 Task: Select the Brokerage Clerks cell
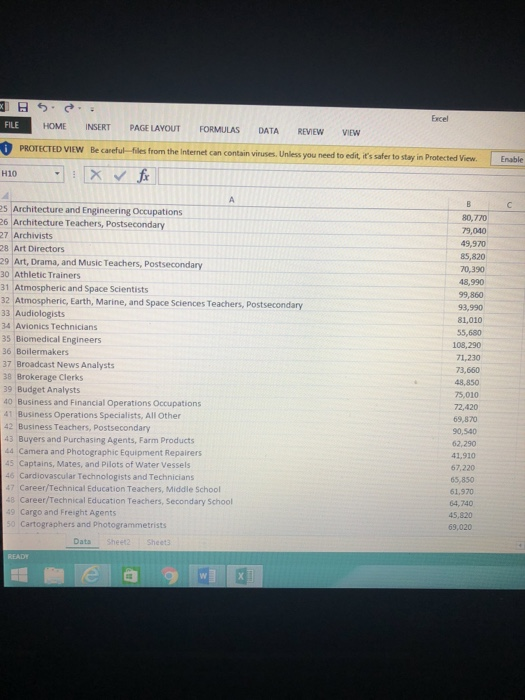[x=229, y=378]
